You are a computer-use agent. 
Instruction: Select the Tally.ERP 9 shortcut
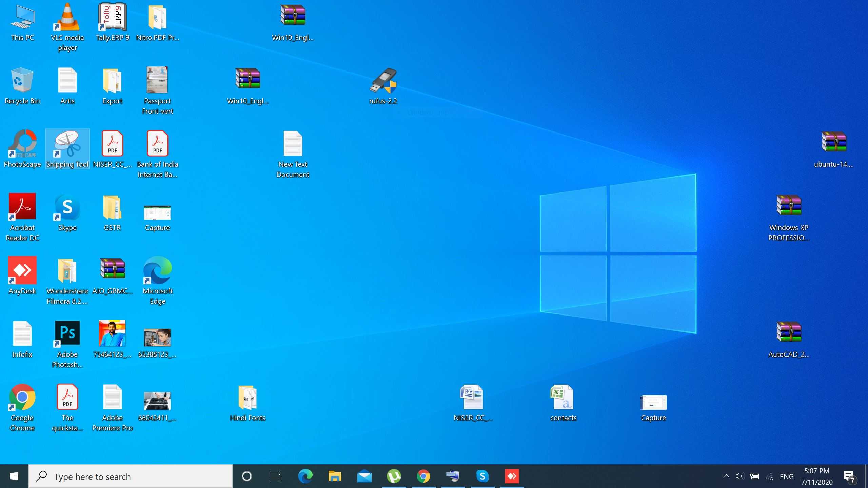[112, 22]
